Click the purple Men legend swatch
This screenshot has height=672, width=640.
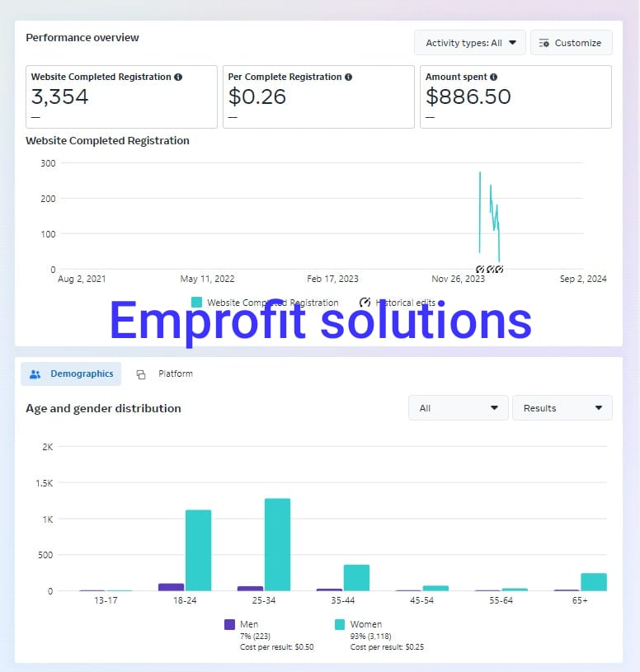pyautogui.click(x=230, y=625)
